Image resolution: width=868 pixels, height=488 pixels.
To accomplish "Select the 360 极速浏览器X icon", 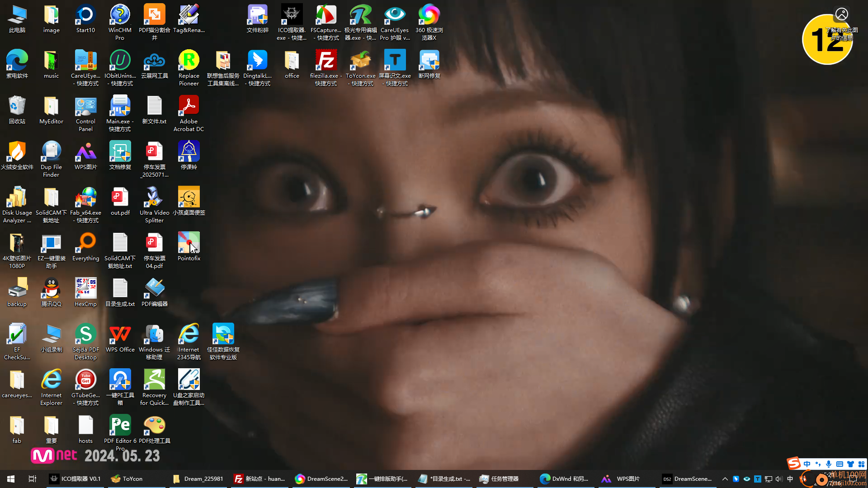I will pos(429,22).
